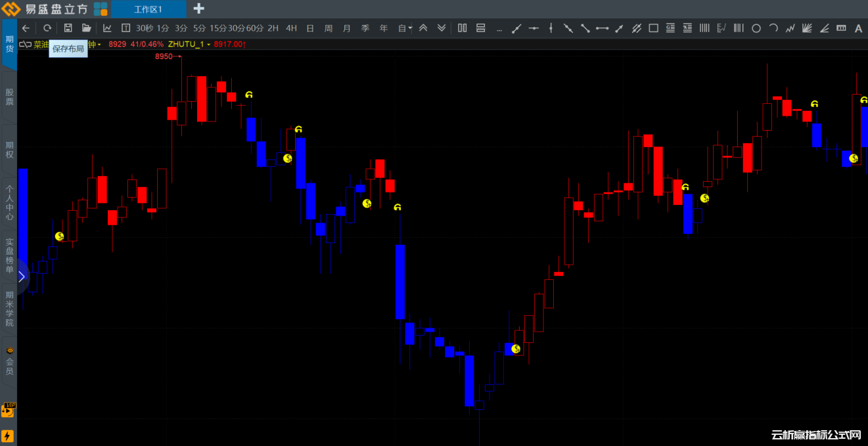Click the 8950 high price marker
The width and height of the screenshot is (868, 446).
164,56
